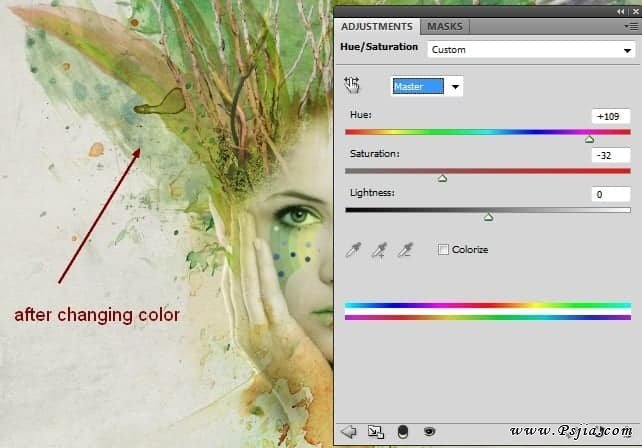
Task: Select the Subtract from Sample eyedropper
Action: pyautogui.click(x=405, y=250)
